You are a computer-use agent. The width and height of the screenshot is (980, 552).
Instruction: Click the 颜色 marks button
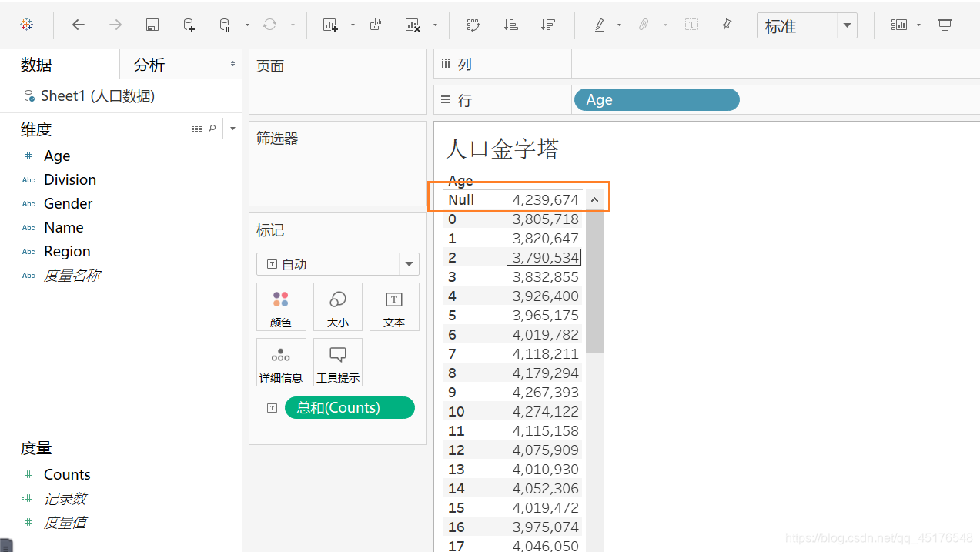point(281,307)
